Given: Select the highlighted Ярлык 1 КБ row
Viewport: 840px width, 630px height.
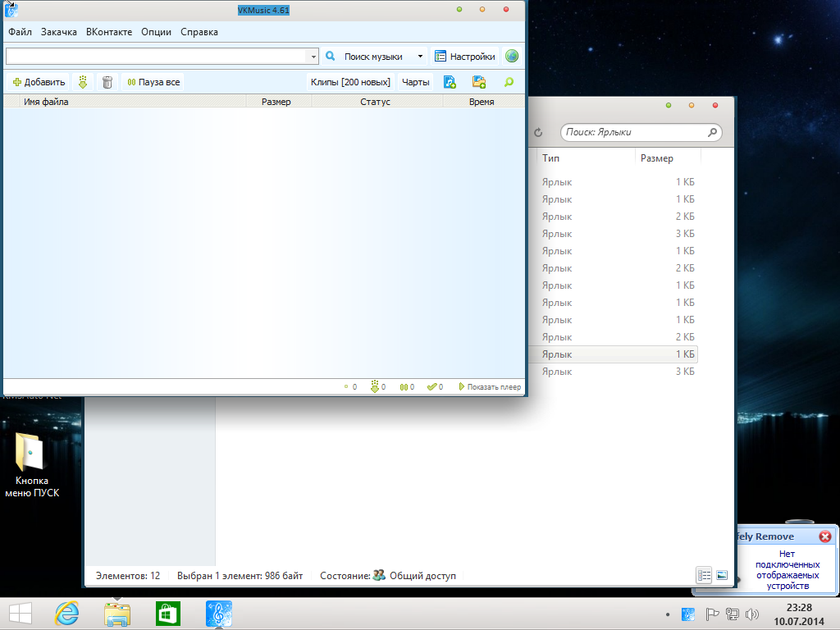Looking at the screenshot, I should pyautogui.click(x=614, y=354).
